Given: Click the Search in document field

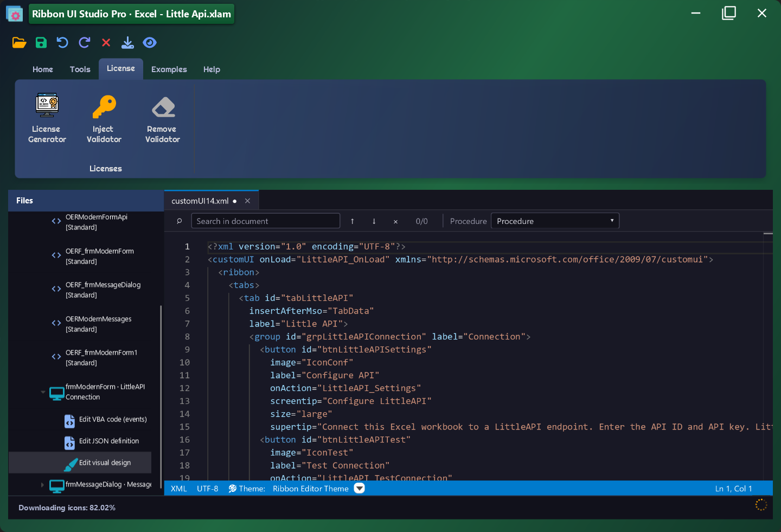Looking at the screenshot, I should point(266,221).
